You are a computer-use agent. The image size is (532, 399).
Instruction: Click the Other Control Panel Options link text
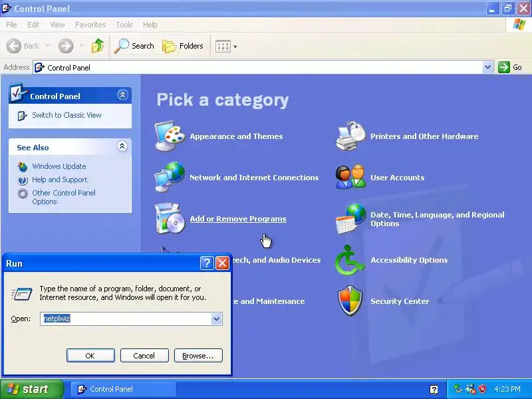64,197
